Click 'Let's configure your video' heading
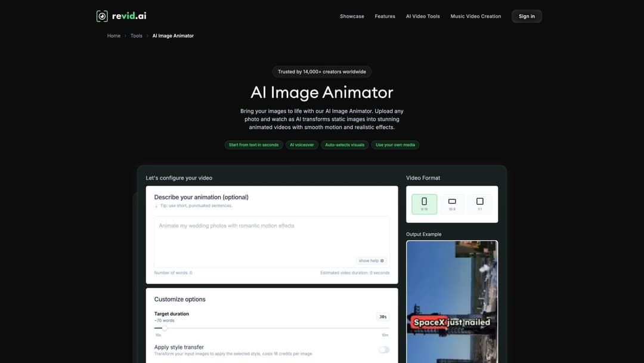 [x=179, y=178]
